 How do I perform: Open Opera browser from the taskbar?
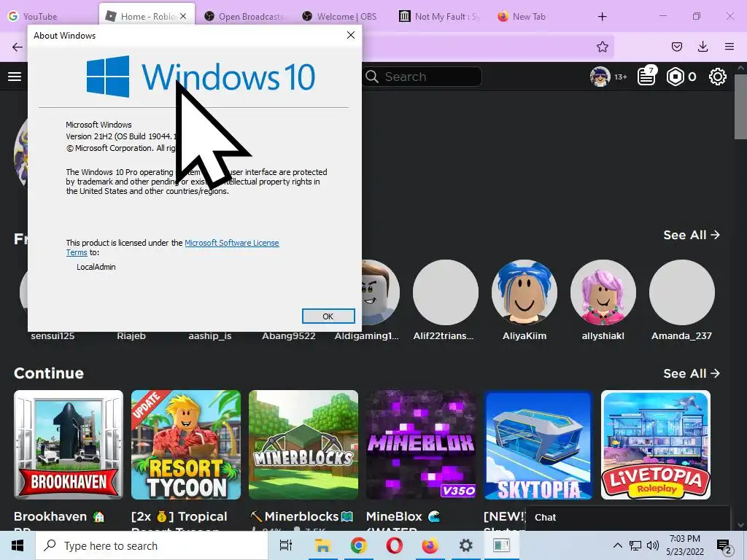tap(394, 545)
